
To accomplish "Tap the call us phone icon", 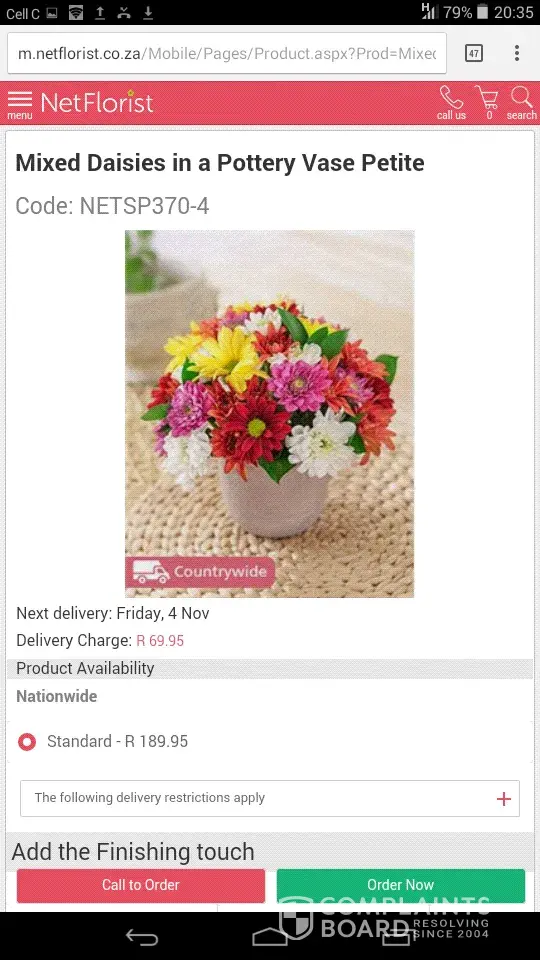I will pyautogui.click(x=451, y=102).
